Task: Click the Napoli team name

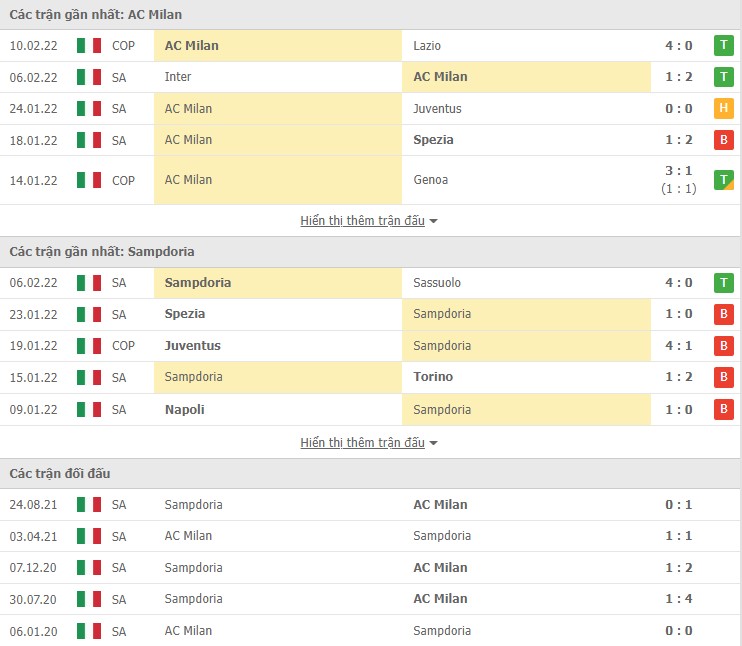Action: 185,410
